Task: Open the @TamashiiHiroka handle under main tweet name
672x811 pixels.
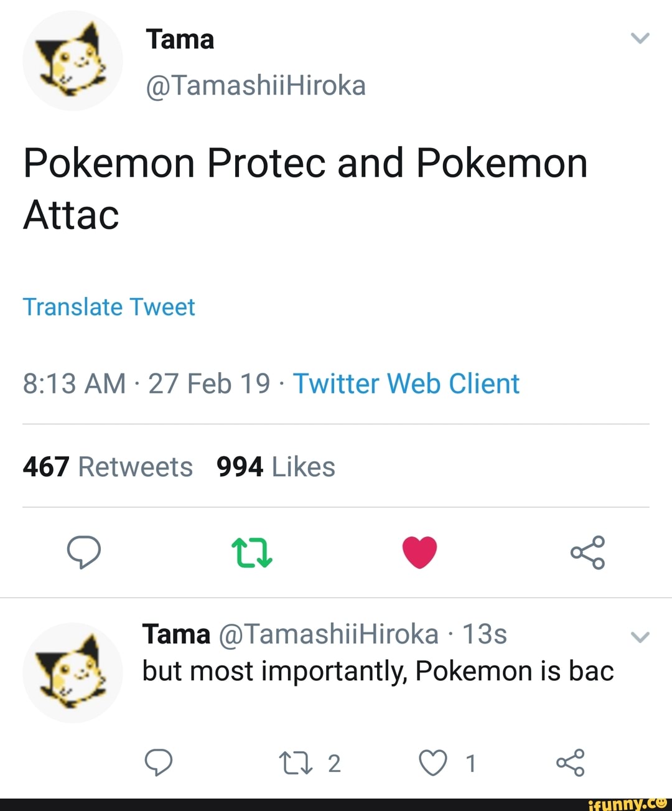Action: coord(255,85)
